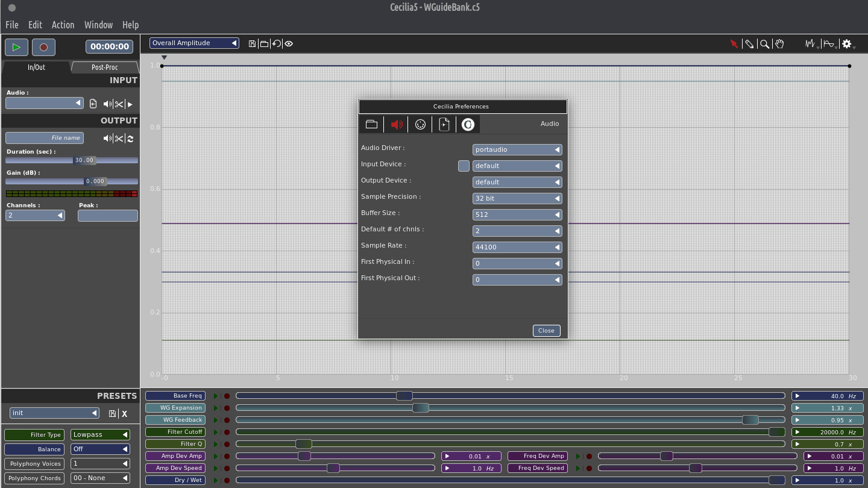Click the Dry / Wet label button
Image resolution: width=868 pixels, height=488 pixels.
(175, 480)
